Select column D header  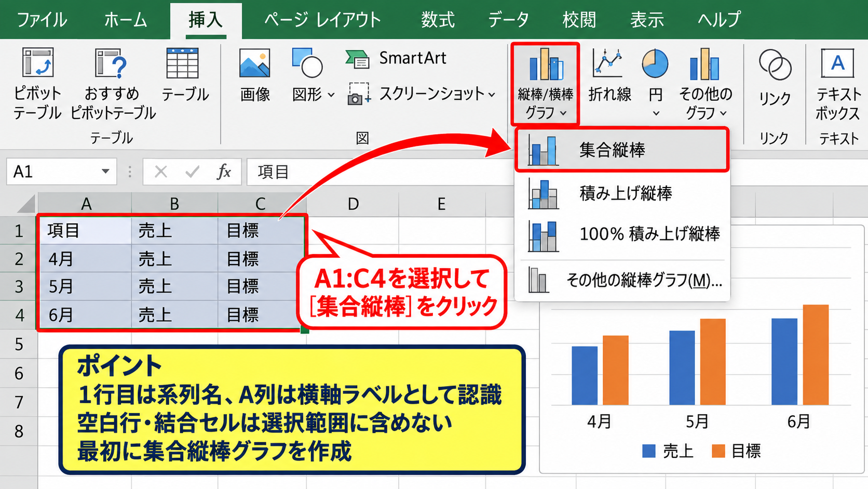point(353,204)
